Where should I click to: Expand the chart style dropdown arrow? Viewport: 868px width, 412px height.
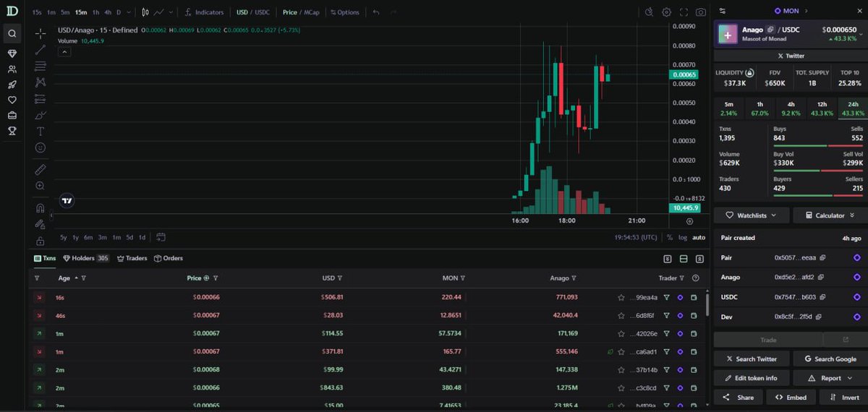[171, 12]
